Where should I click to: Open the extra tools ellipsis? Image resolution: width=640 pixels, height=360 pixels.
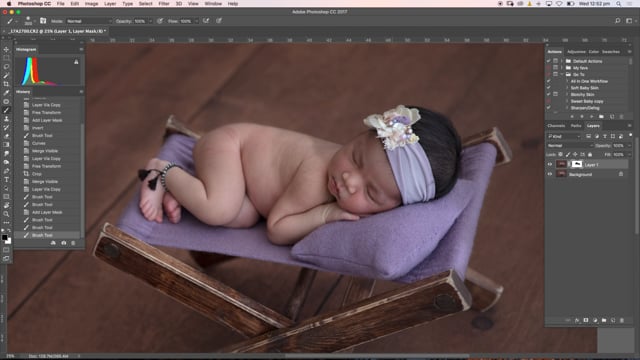[6, 223]
